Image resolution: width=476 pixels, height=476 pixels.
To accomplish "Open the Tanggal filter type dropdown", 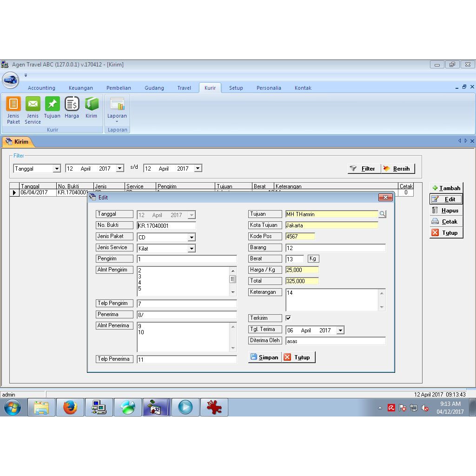I will click(57, 169).
